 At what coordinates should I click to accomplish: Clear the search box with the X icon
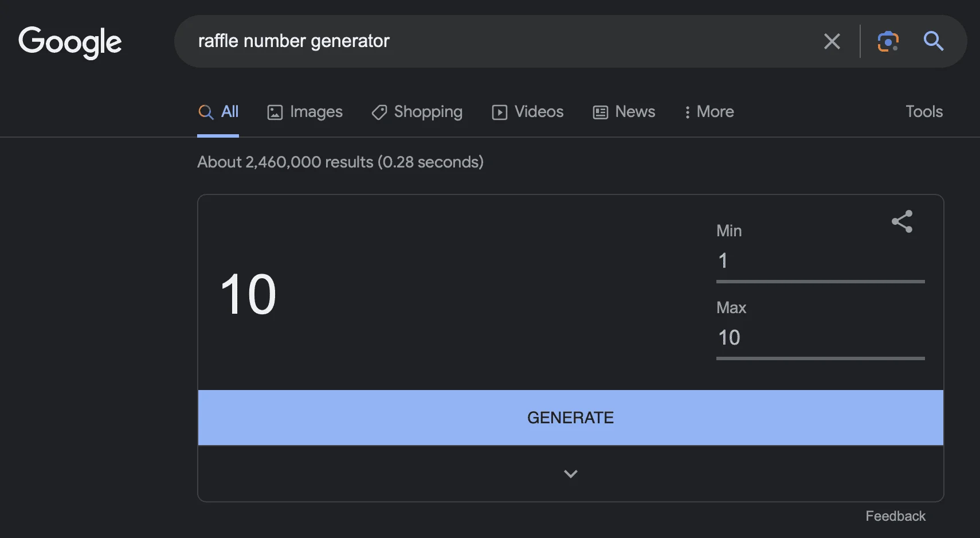832,41
